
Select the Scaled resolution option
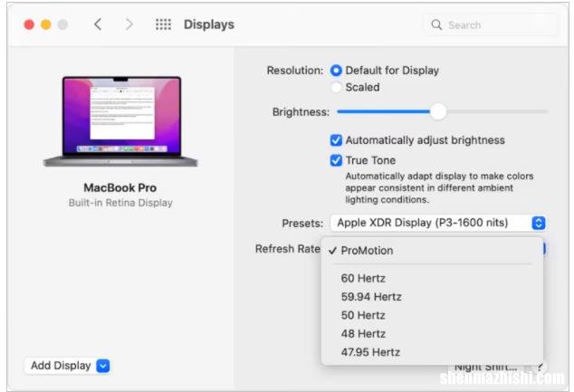[x=336, y=88]
